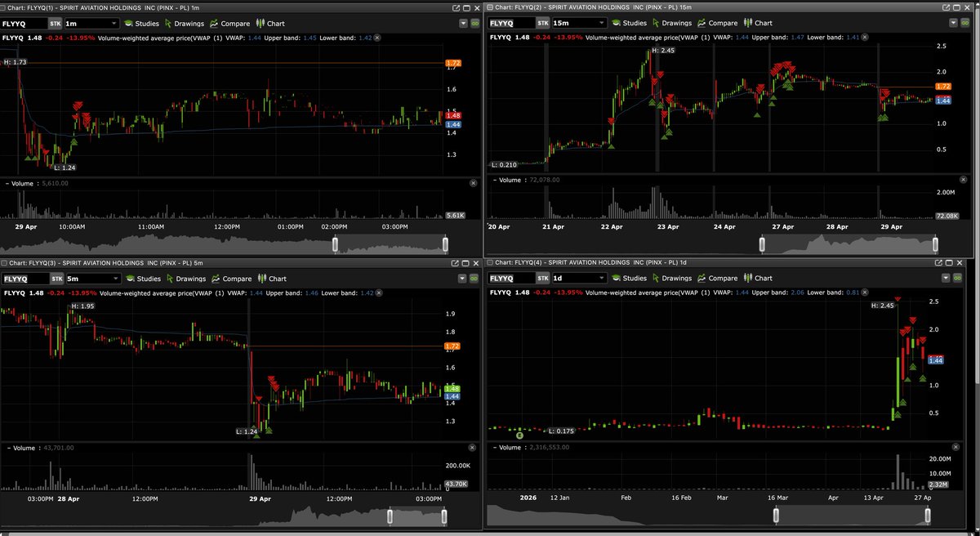Close the Volume panel in 1m chart
The height and width of the screenshot is (536, 980).
[473, 183]
